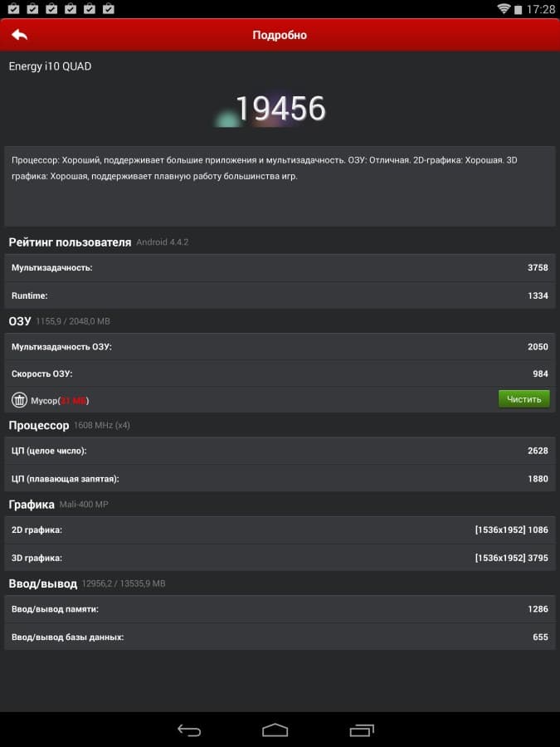Image resolution: width=560 pixels, height=747 pixels.
Task: Tap the Скорость ОЗУ row
Action: pos(280,373)
